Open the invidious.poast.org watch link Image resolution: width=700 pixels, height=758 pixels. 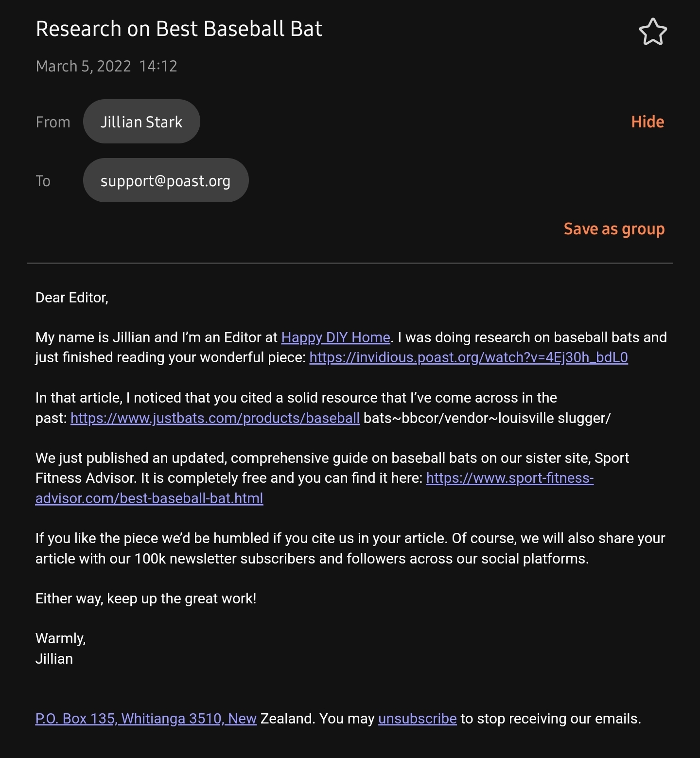(468, 358)
